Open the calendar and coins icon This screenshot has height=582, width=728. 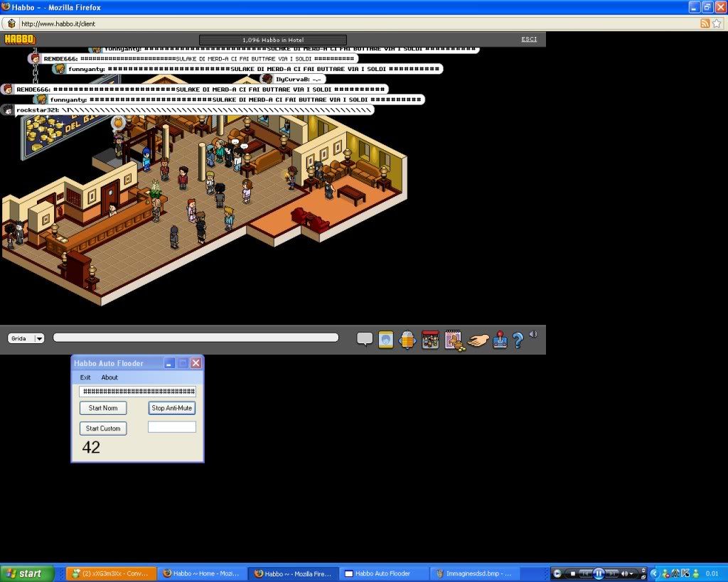(x=454, y=340)
